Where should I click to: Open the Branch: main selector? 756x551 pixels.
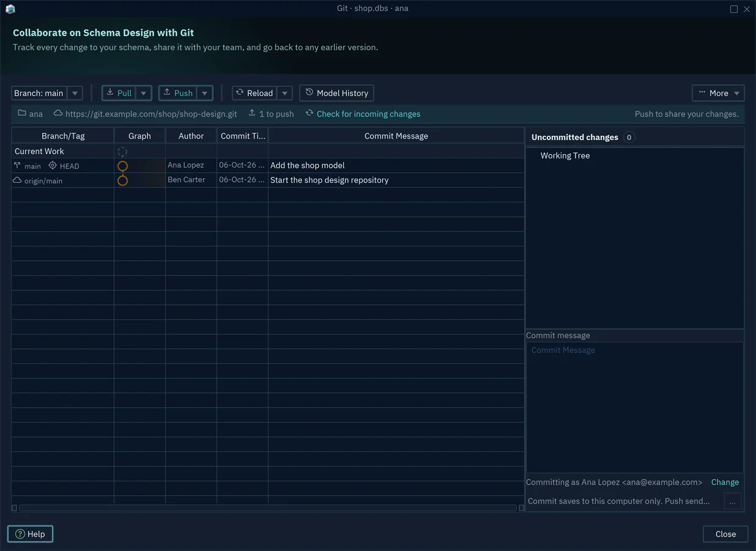[x=47, y=93]
